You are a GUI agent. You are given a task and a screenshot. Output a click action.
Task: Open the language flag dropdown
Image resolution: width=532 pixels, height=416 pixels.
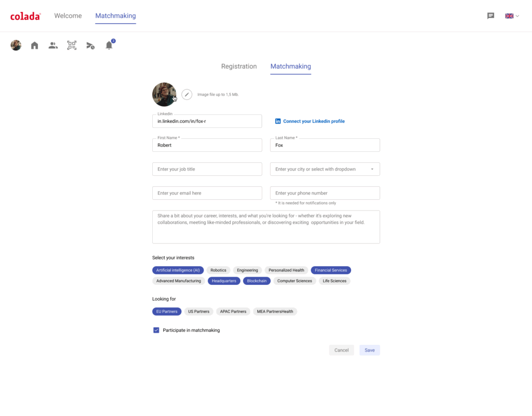point(512,16)
